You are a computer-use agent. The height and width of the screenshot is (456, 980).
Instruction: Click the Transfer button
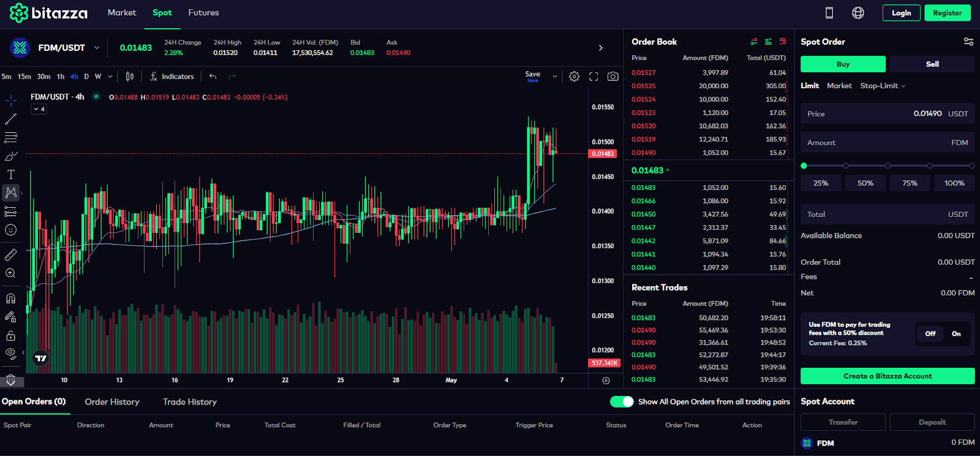[x=843, y=422]
